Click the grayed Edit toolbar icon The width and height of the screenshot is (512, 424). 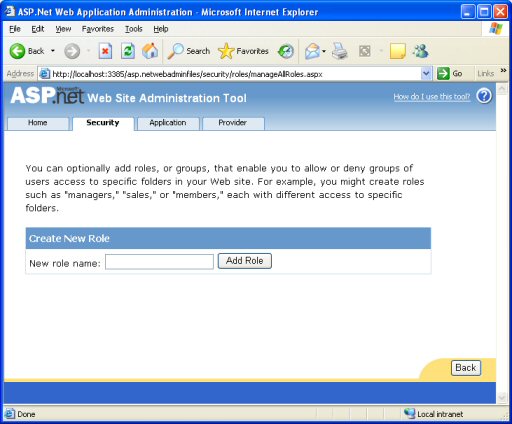pyautogui.click(x=365, y=51)
